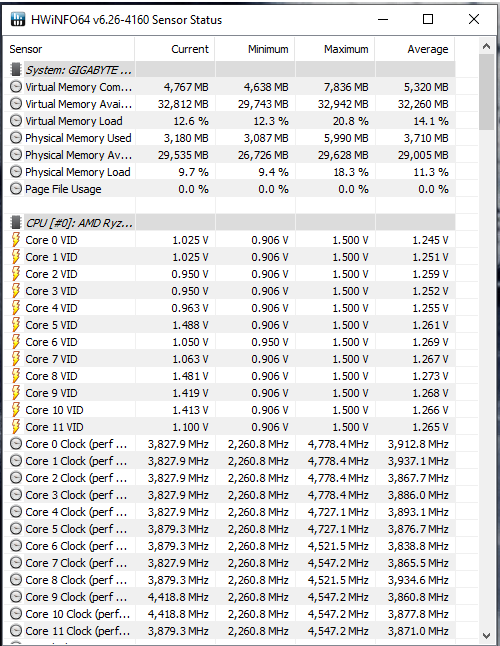The height and width of the screenshot is (646, 500).
Task: Select the System GIGABYTE chip icon
Action: 16,70
